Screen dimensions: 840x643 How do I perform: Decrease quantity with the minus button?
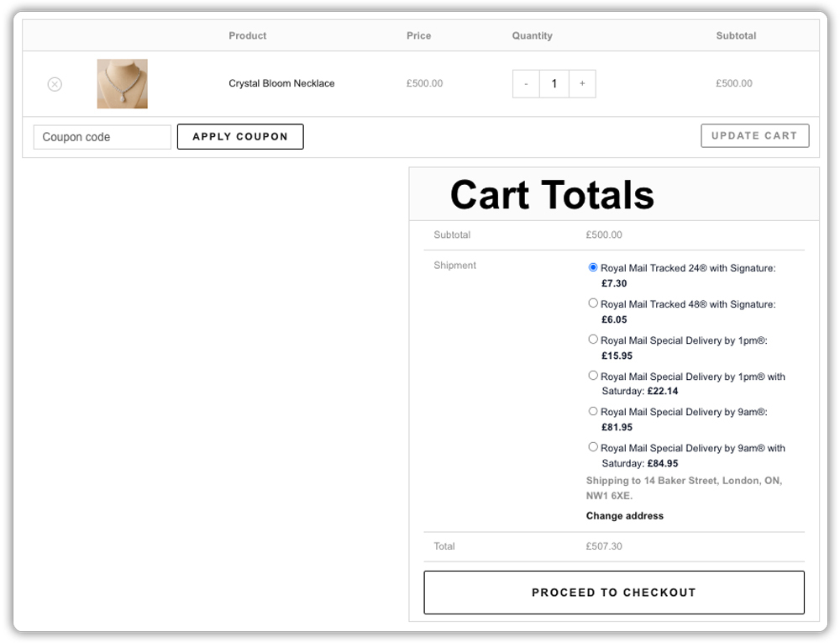coord(526,83)
